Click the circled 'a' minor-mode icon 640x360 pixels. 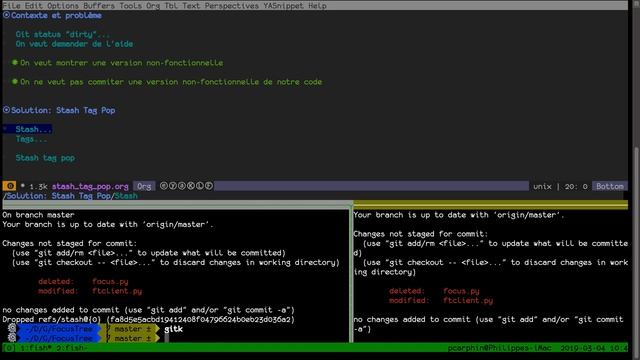point(182,186)
